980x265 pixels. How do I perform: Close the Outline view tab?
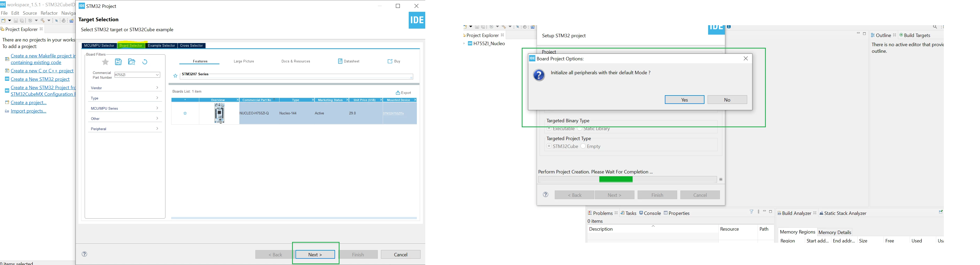pyautogui.click(x=895, y=35)
